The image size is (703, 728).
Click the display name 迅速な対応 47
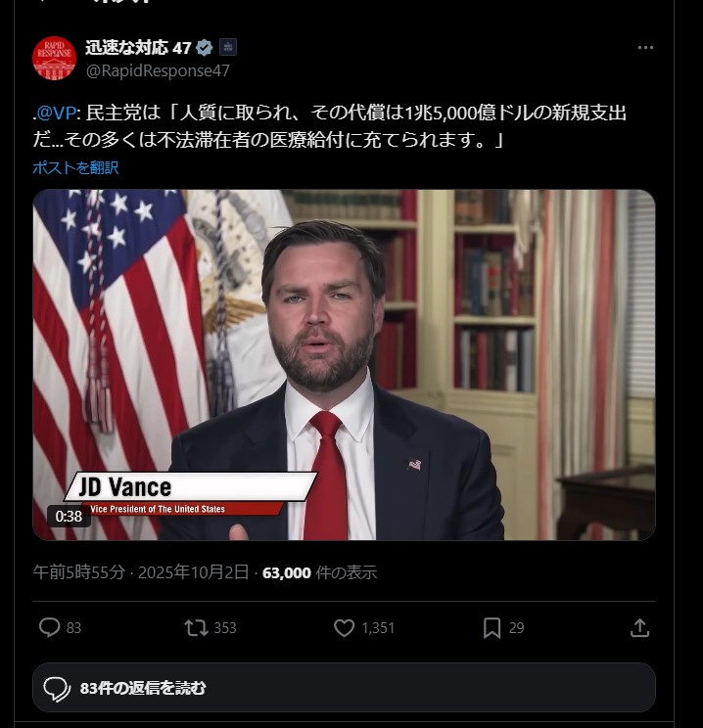(138, 47)
